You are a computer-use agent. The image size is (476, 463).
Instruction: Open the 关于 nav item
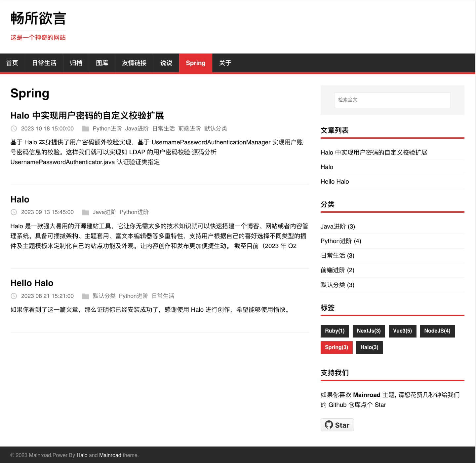(x=225, y=63)
